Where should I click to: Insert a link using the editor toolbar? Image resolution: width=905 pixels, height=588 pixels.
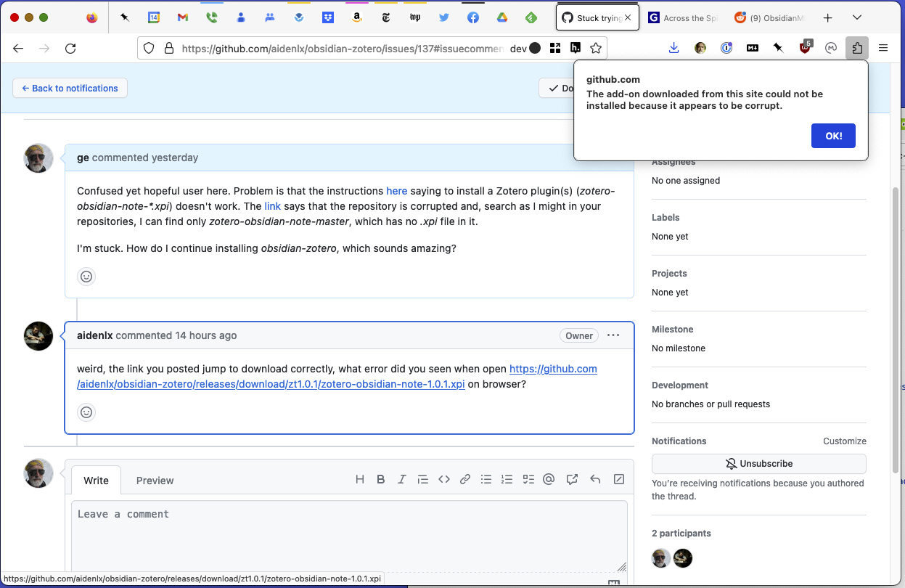pos(465,479)
